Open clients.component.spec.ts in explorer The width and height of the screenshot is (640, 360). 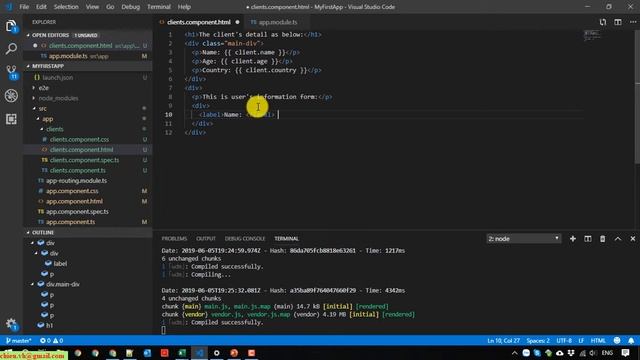pos(84,160)
